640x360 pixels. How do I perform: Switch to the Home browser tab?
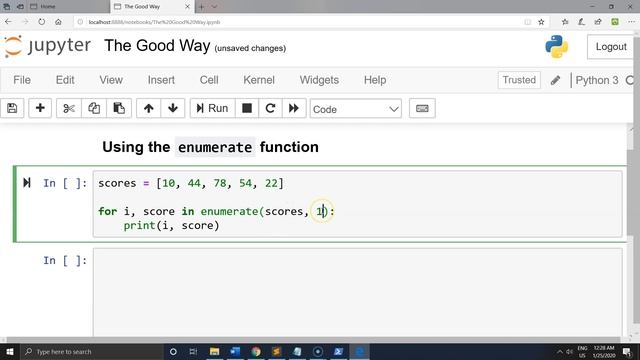(69, 7)
